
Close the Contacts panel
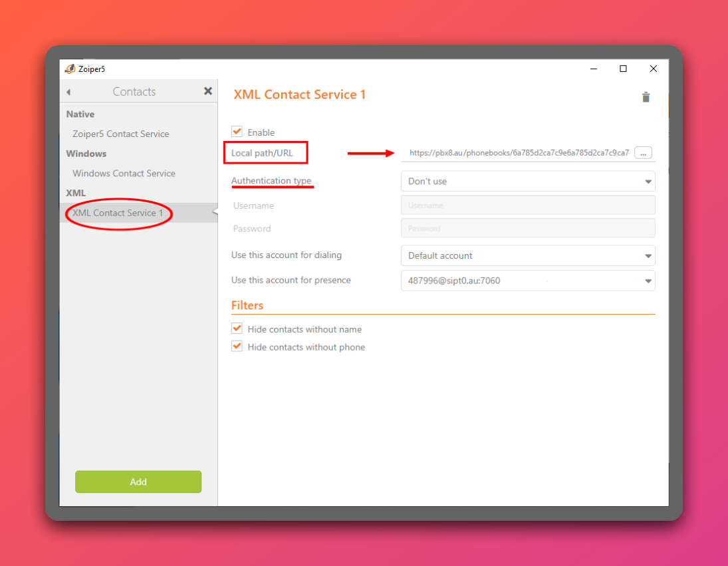point(208,91)
